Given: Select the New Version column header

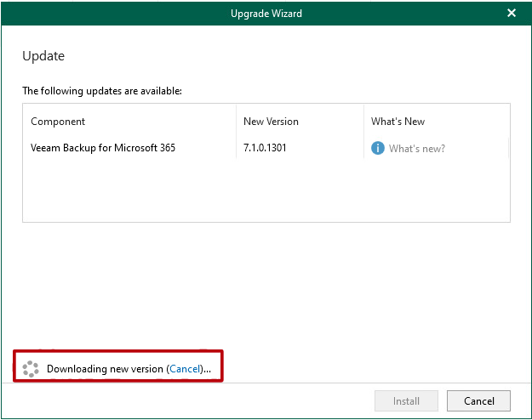Looking at the screenshot, I should click(x=271, y=122).
